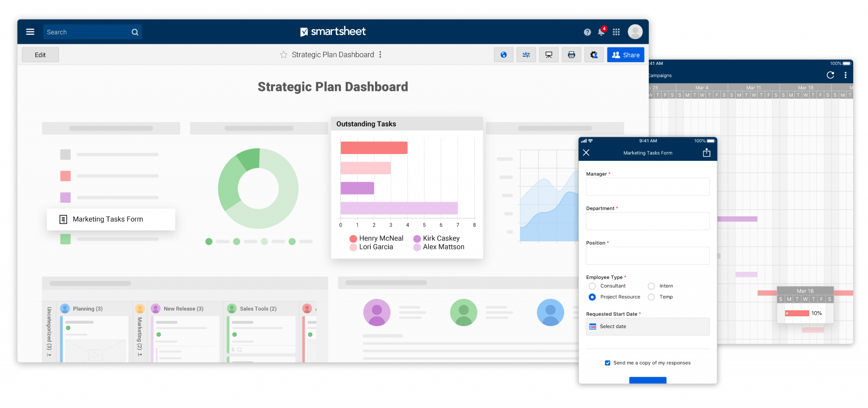
Task: Select the Planning (3) lane header
Action: 88,309
